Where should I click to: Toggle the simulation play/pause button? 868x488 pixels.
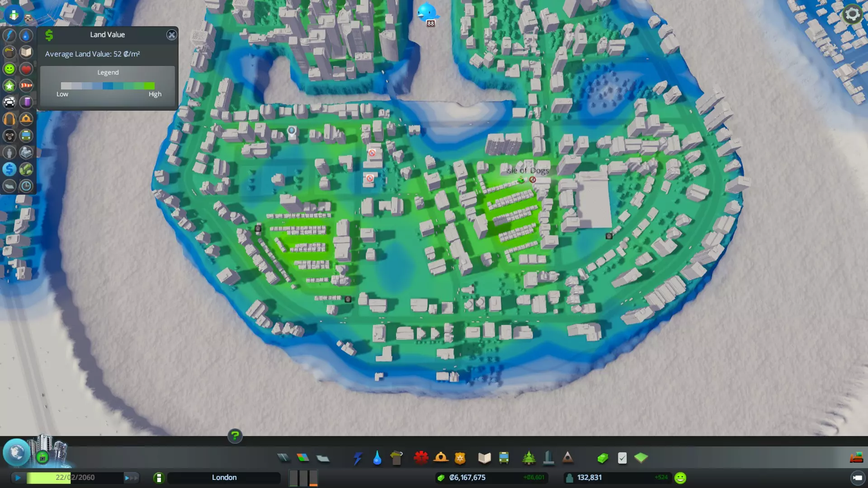(18, 478)
